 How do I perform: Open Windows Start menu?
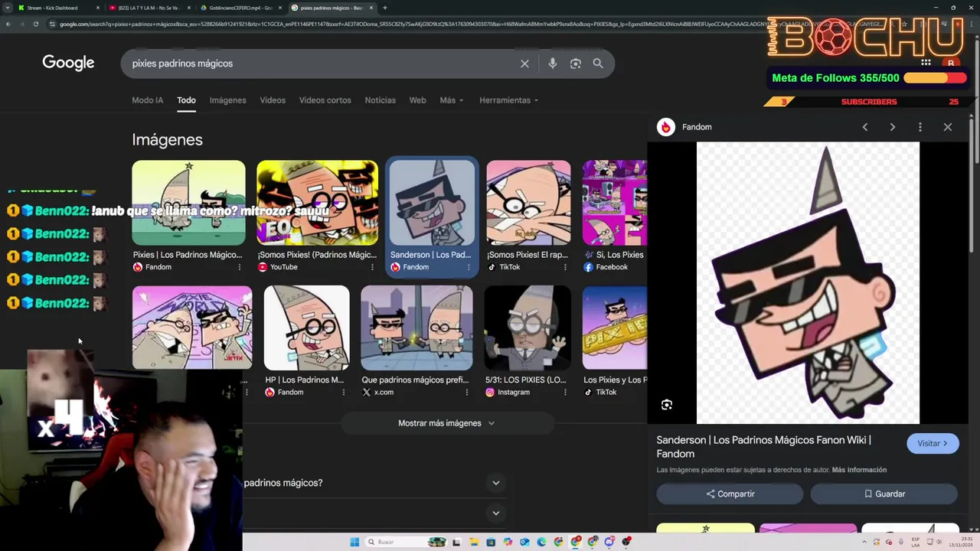click(x=354, y=542)
